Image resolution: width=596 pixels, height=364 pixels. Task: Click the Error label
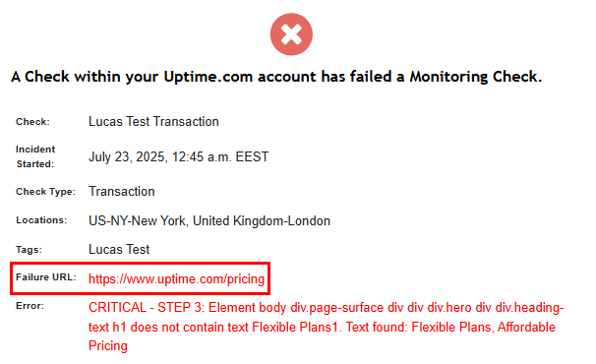click(x=30, y=306)
